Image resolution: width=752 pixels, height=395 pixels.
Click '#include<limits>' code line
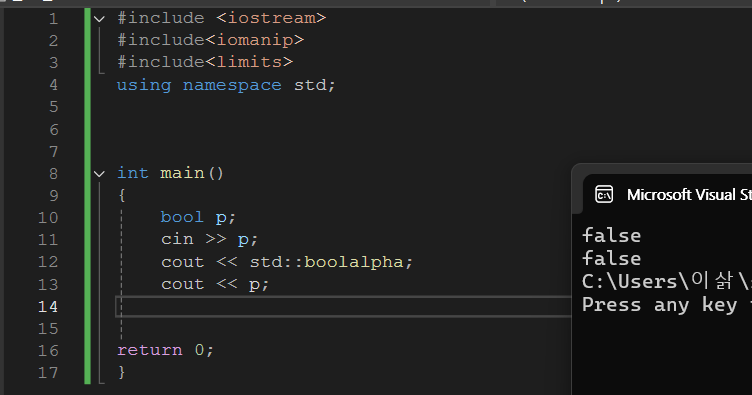coord(205,62)
